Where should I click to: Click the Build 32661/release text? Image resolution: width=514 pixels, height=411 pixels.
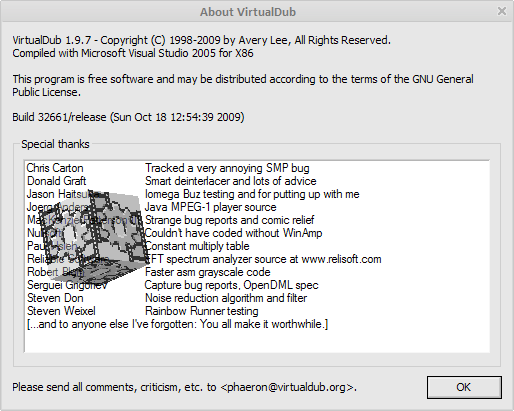click(59, 117)
